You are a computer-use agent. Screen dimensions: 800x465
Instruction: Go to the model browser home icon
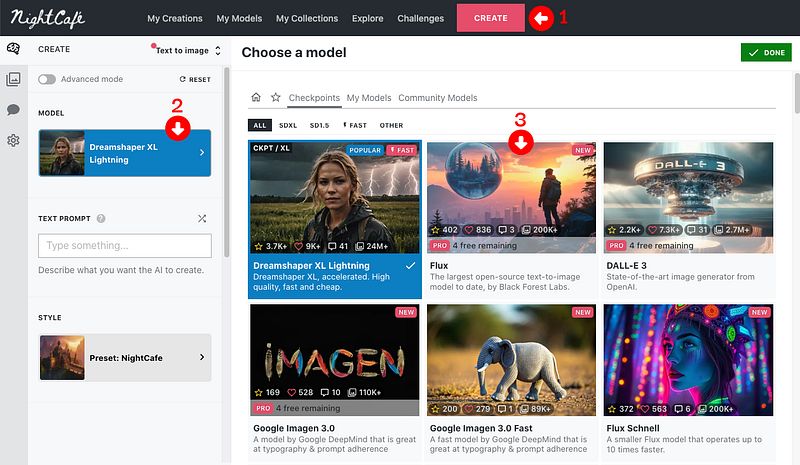click(x=256, y=97)
